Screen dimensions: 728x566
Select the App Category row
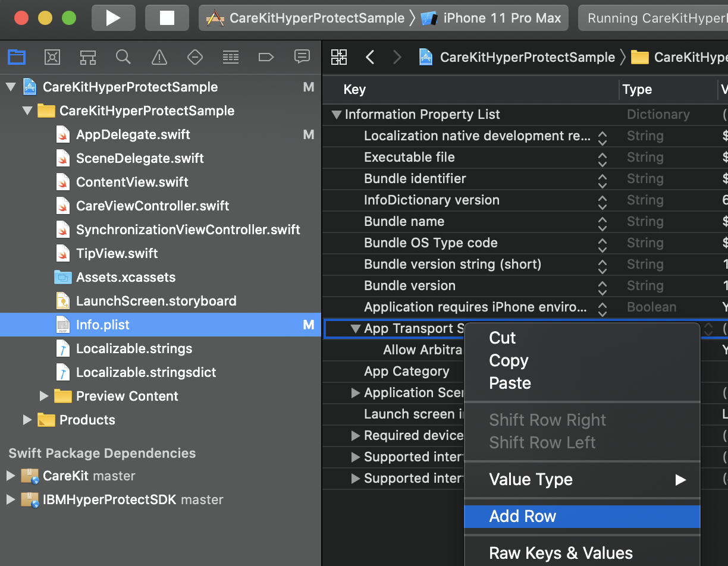tap(407, 371)
